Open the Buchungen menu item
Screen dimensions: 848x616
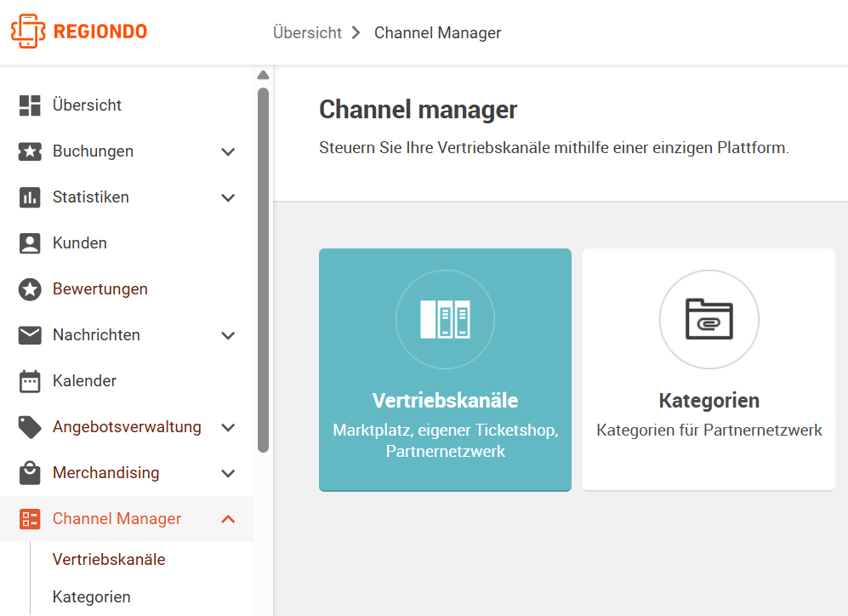click(x=93, y=151)
